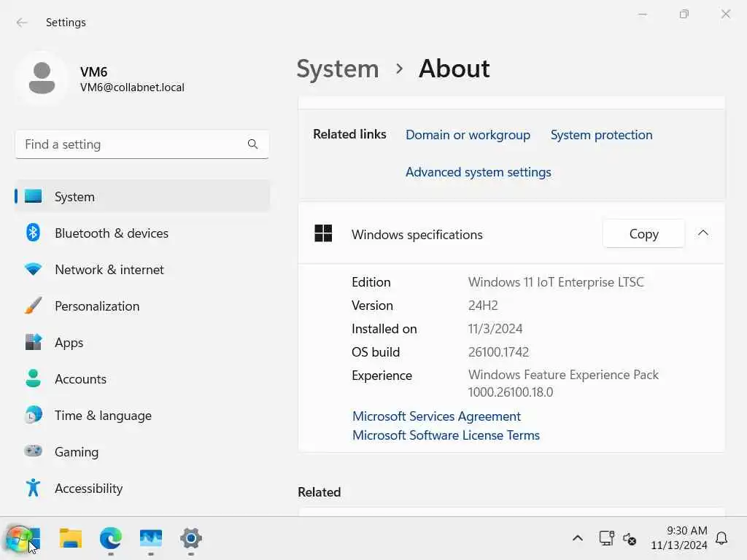The height and width of the screenshot is (560, 747).
Task: Copy the Windows specifications
Action: [643, 234]
